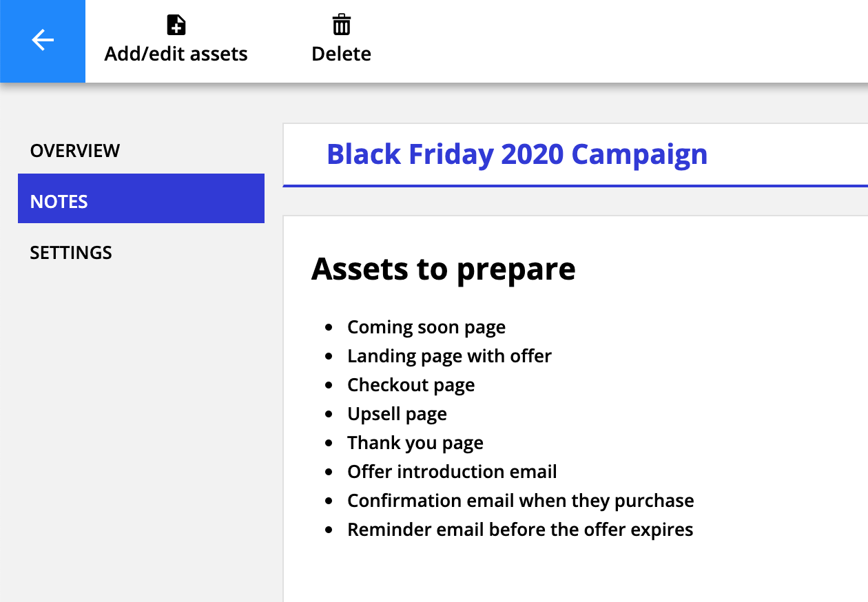
Task: Go to the Settings section
Action: click(x=71, y=253)
